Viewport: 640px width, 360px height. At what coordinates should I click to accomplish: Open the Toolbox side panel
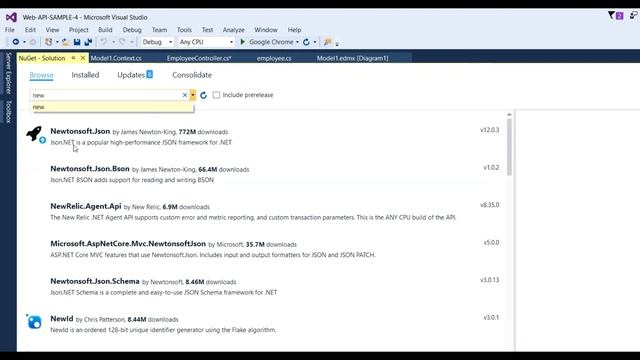(x=8, y=111)
